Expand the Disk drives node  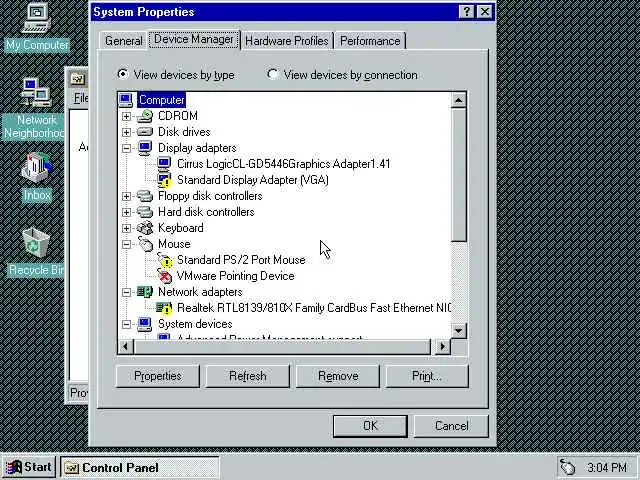point(127,132)
